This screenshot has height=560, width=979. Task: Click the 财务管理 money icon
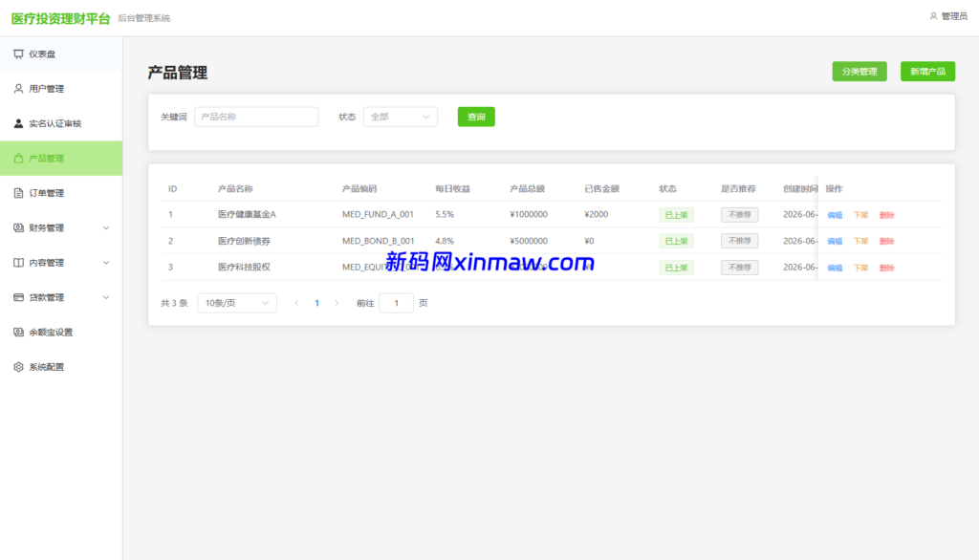point(18,227)
